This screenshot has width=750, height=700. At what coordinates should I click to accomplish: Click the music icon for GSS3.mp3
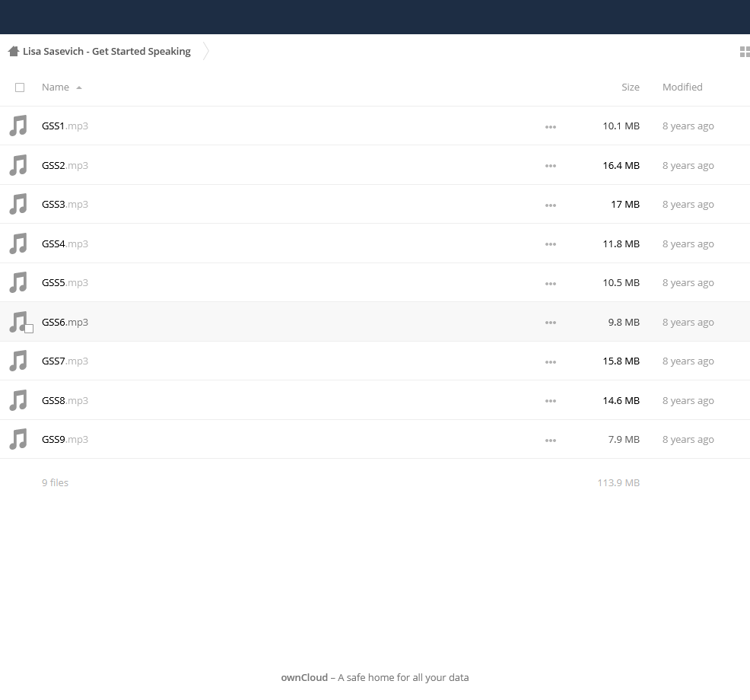[18, 205]
